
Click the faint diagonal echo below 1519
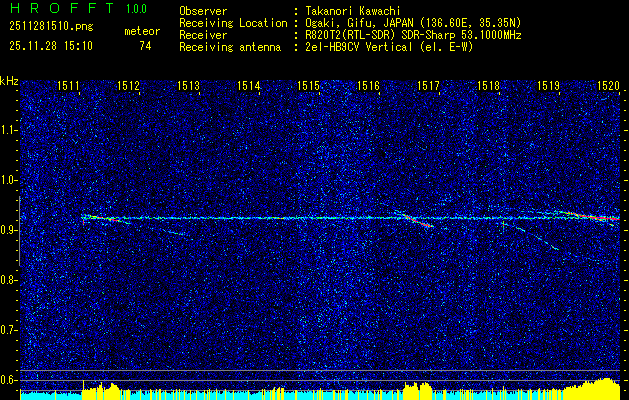(532, 237)
